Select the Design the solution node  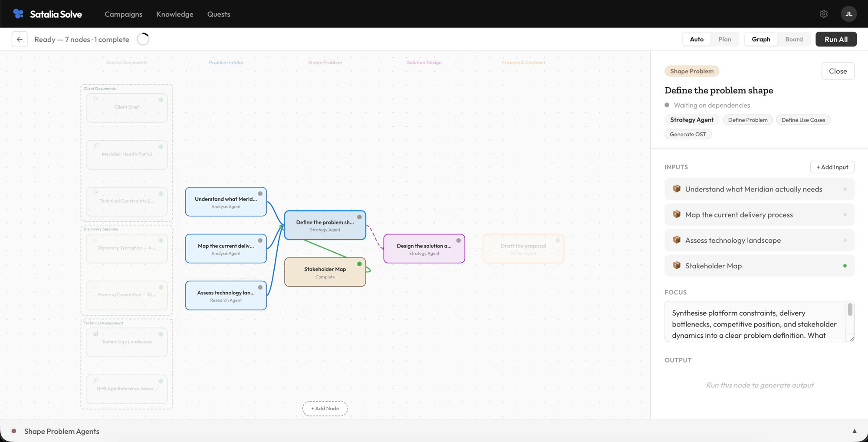click(x=424, y=249)
